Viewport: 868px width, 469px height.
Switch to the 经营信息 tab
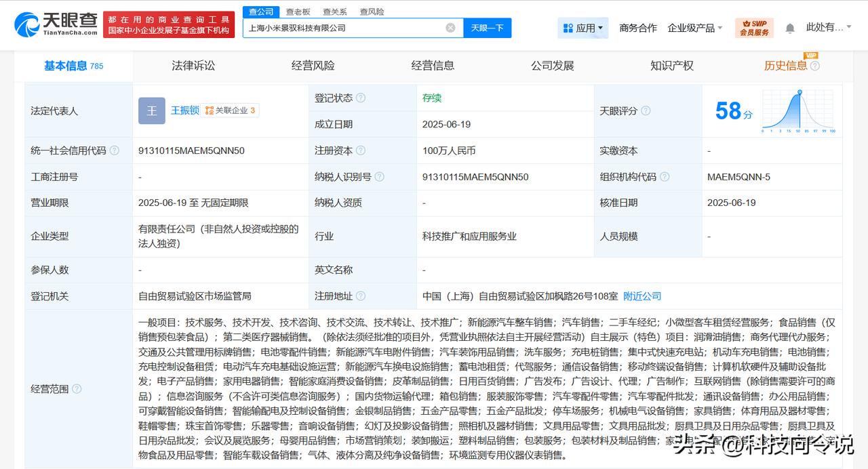pyautogui.click(x=433, y=66)
